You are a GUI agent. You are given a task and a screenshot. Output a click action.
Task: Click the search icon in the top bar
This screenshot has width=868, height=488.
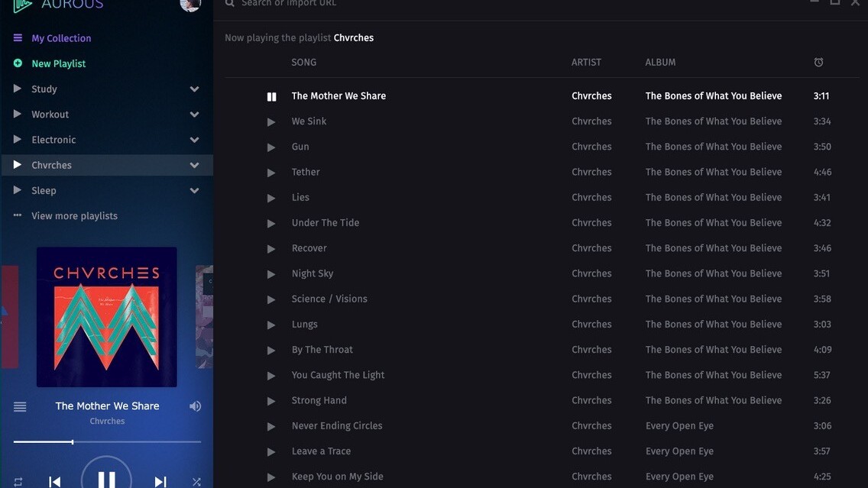(x=230, y=4)
